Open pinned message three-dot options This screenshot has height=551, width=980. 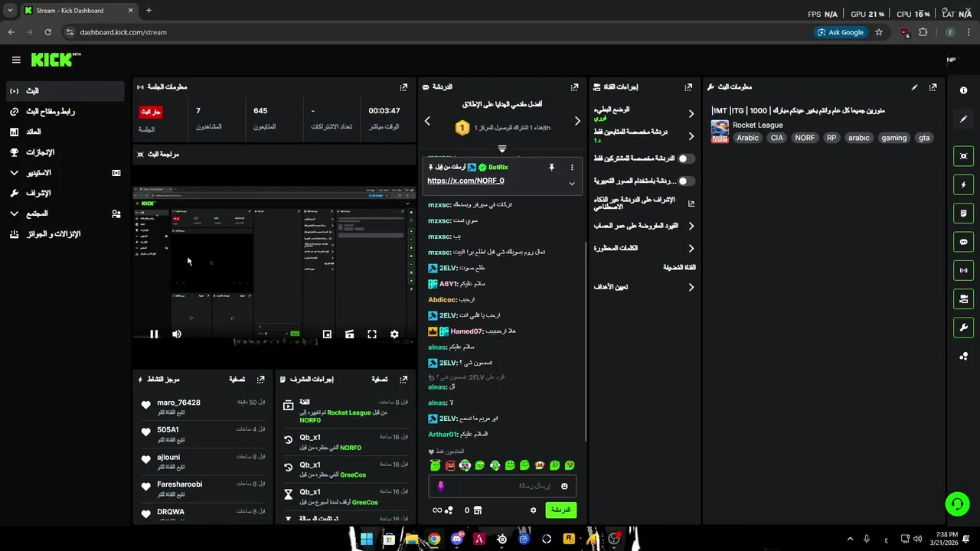pos(572,167)
